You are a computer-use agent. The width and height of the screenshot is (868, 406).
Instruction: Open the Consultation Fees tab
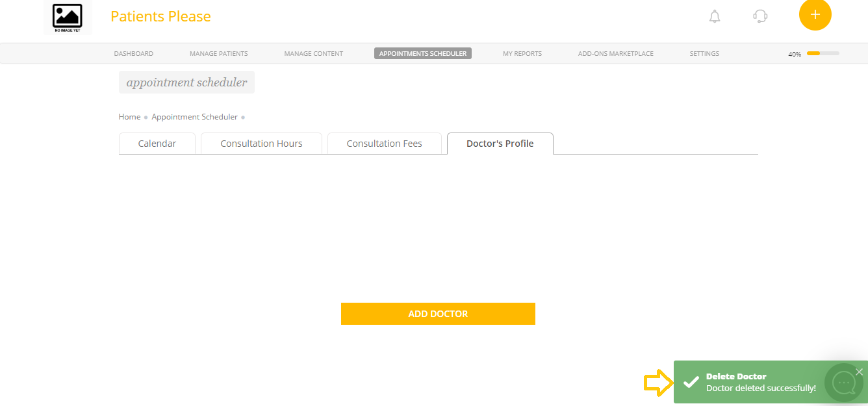pyautogui.click(x=384, y=143)
